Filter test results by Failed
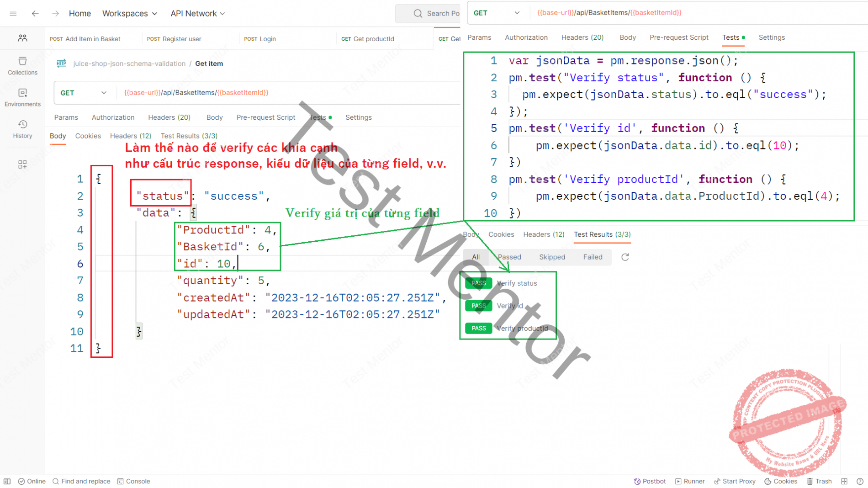The image size is (868, 488). [x=592, y=257]
